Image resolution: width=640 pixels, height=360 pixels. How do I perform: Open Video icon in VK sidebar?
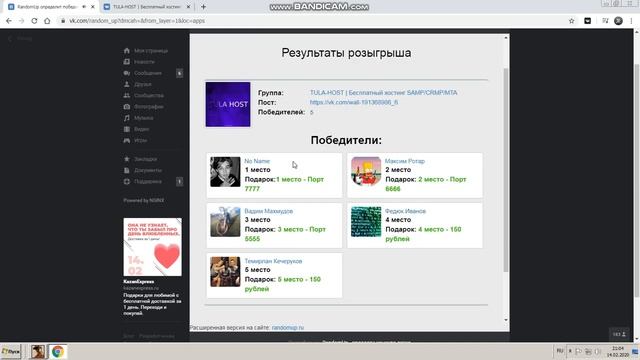point(127,129)
